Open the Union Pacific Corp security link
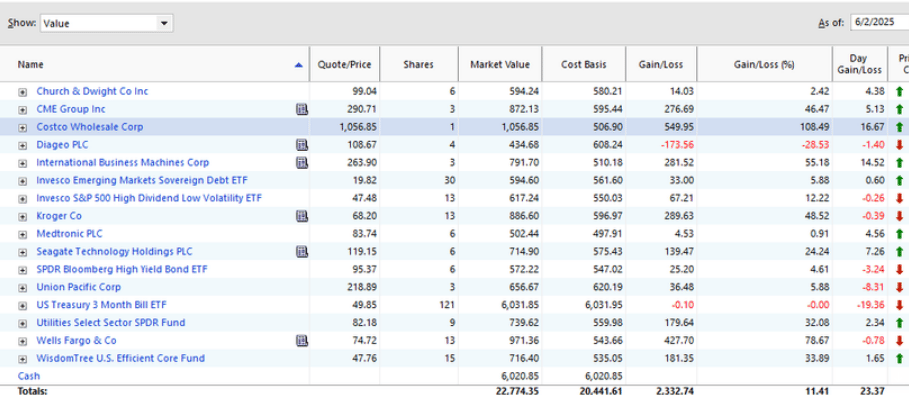Viewport: 909px width, 395px height. pyautogui.click(x=79, y=287)
